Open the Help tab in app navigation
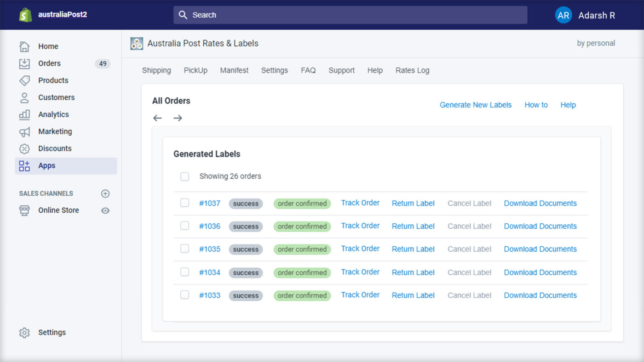The image size is (644, 362). (375, 70)
